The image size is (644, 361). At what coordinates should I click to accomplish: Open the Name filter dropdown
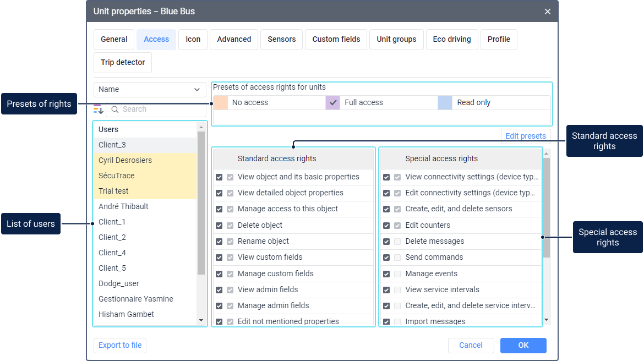tap(150, 90)
